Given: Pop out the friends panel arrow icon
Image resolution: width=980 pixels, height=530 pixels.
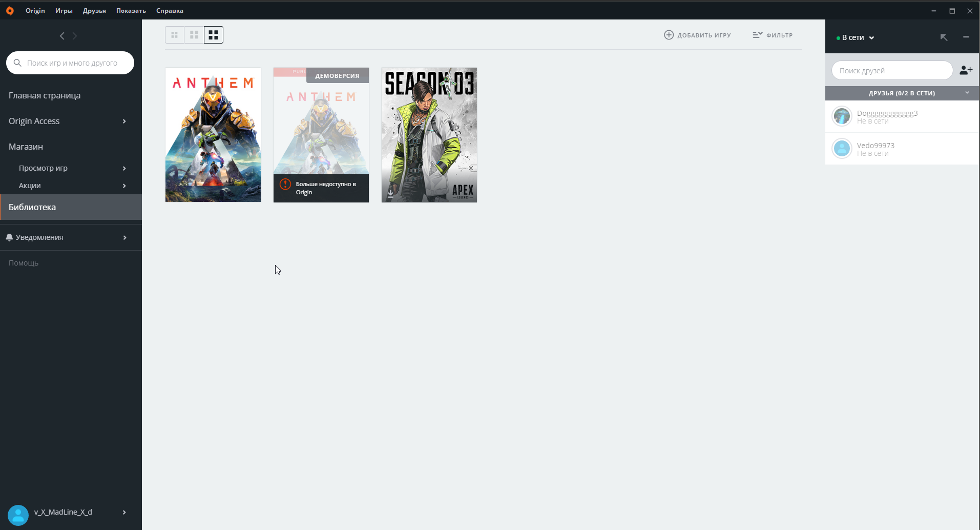Looking at the screenshot, I should tap(944, 37).
